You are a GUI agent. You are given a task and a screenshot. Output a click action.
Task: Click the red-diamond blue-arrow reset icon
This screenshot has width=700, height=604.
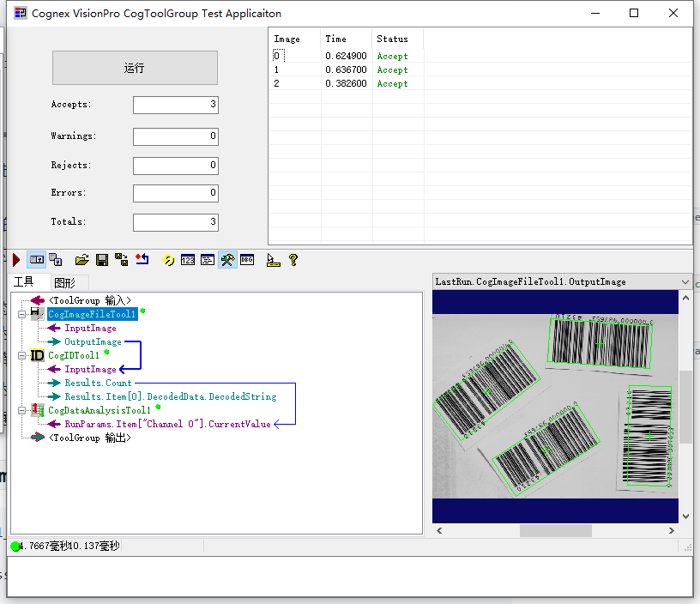(x=142, y=259)
